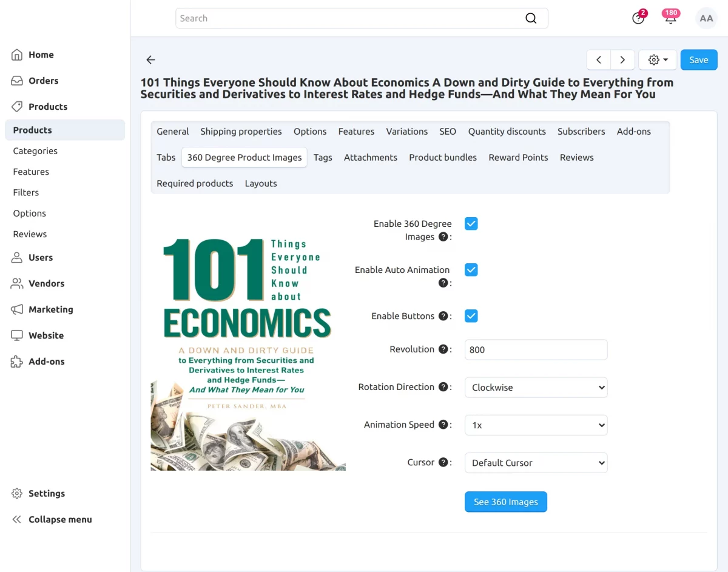The width and height of the screenshot is (728, 572).
Task: Open the Reviews tab in product tabs
Action: pyautogui.click(x=577, y=158)
